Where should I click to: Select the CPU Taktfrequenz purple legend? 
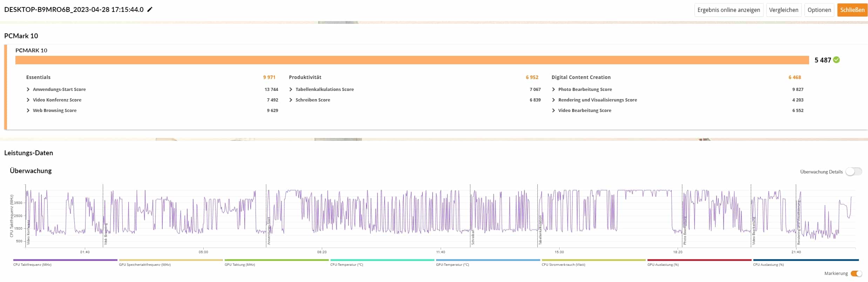[x=65, y=261]
